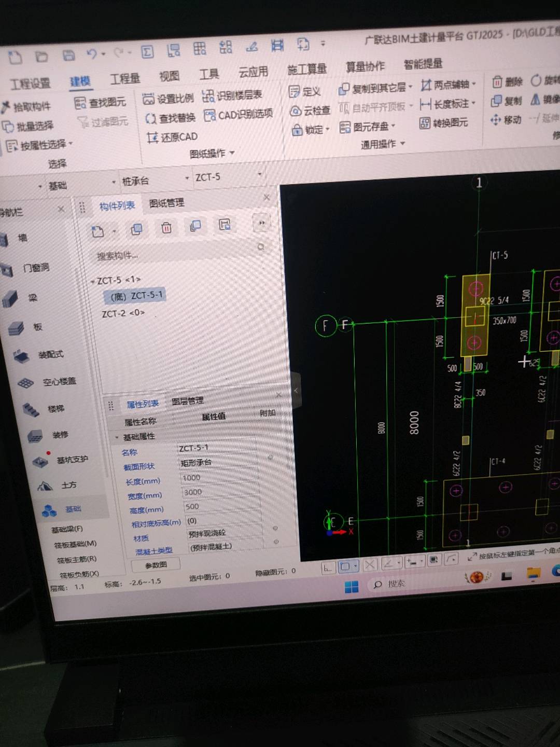Click 查找替换 in the ribbon
Image resolution: width=560 pixels, height=747 pixels.
point(171,118)
